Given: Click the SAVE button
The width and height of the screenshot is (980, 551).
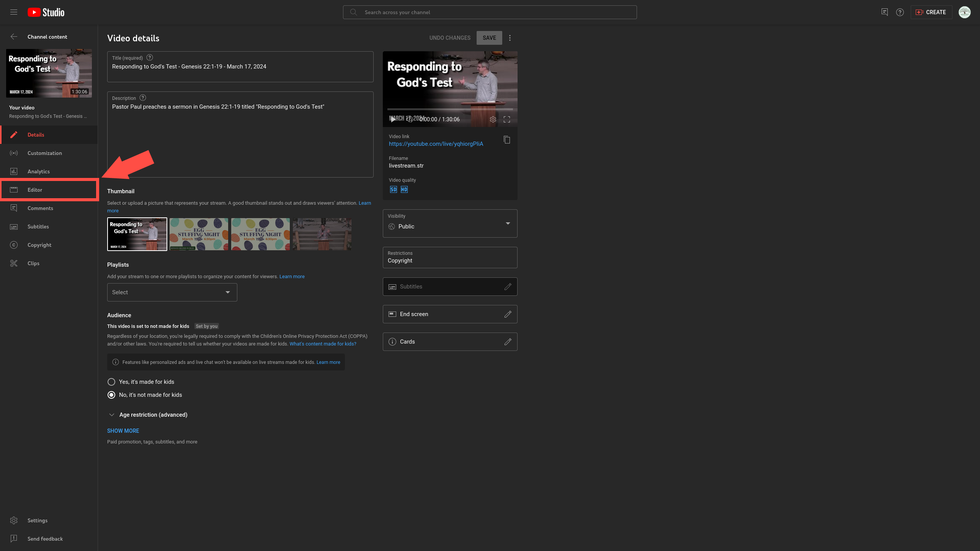Looking at the screenshot, I should click(x=489, y=37).
